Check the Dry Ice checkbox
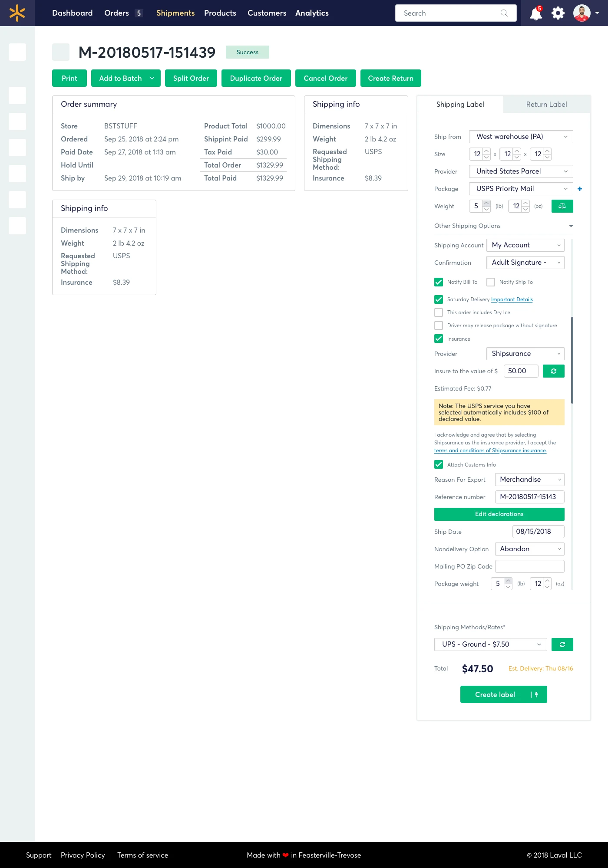The image size is (608, 868). 439,312
